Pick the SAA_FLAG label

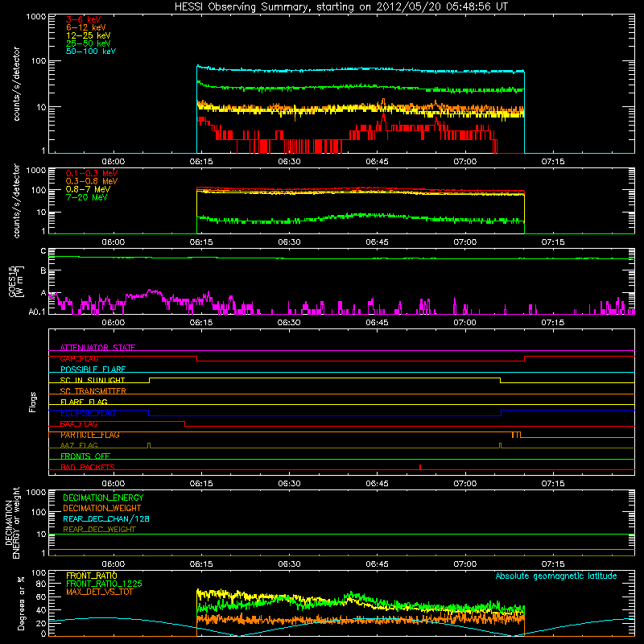[79, 423]
